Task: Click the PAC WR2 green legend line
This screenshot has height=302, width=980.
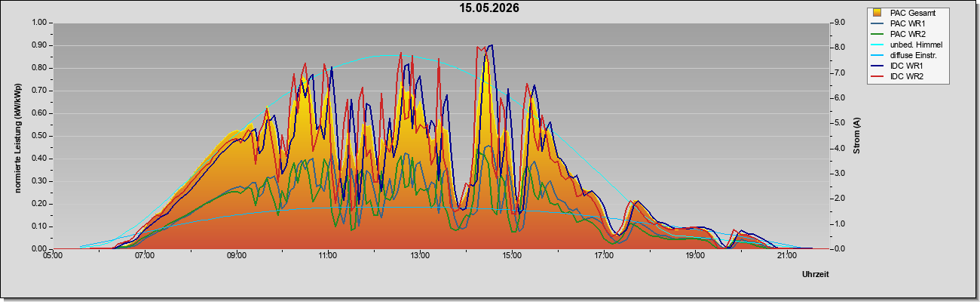Action: (x=877, y=34)
